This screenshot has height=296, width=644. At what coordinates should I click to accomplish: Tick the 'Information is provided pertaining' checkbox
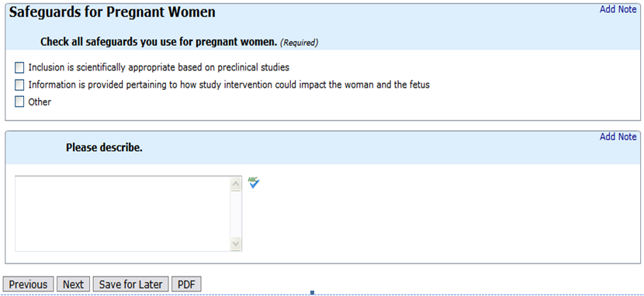click(x=19, y=85)
